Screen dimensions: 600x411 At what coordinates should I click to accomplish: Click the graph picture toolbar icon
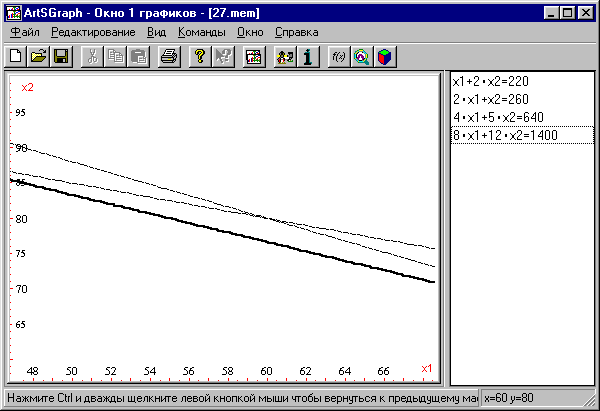[254, 57]
